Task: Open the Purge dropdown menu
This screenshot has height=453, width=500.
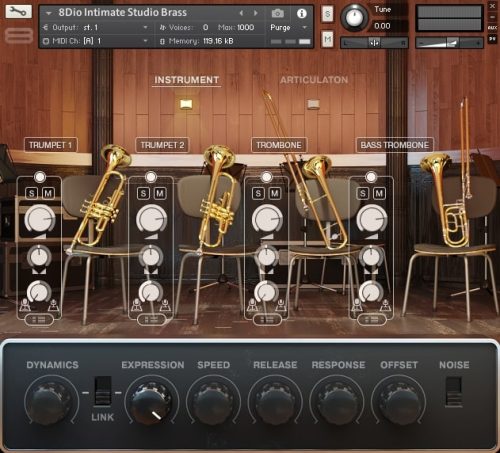Action: [x=288, y=27]
